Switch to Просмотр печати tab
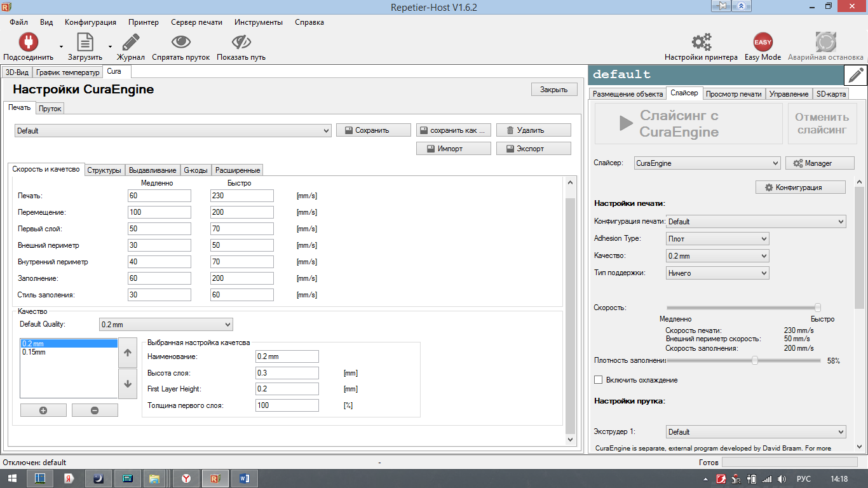The image size is (868, 488). coord(734,94)
